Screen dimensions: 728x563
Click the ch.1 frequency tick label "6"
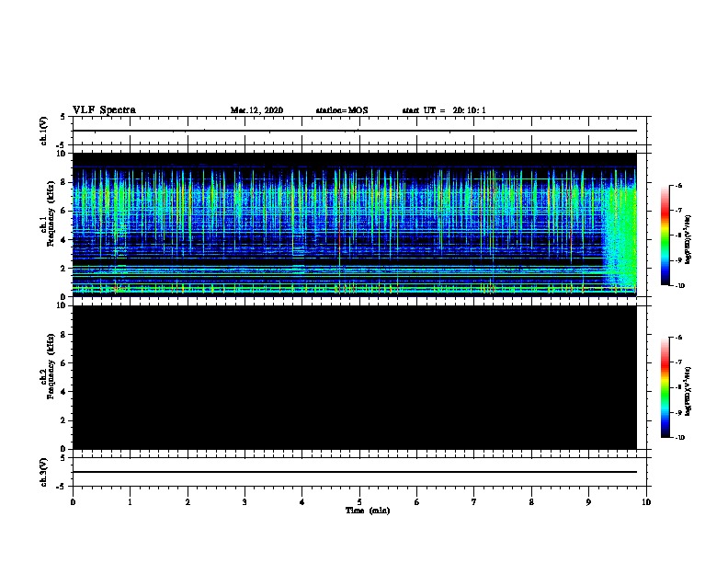tap(63, 211)
